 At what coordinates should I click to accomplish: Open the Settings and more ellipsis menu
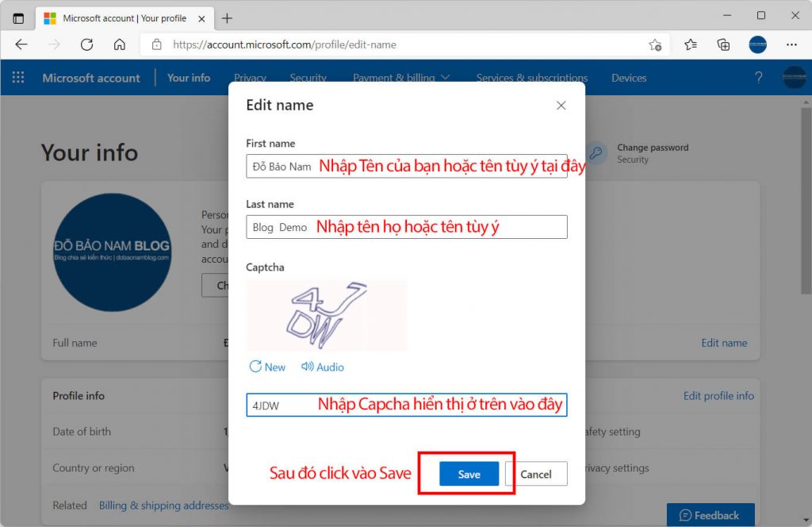pyautogui.click(x=791, y=44)
